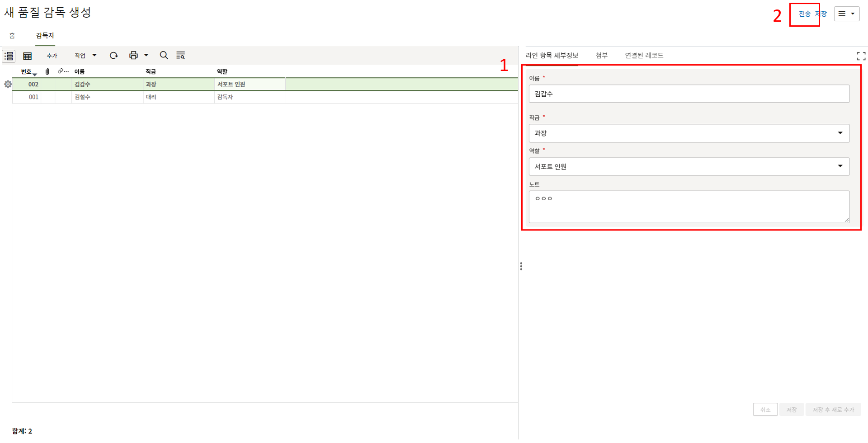Open the 직급 dropdown showing 과장
This screenshot has height=443, width=868.
coord(689,133)
